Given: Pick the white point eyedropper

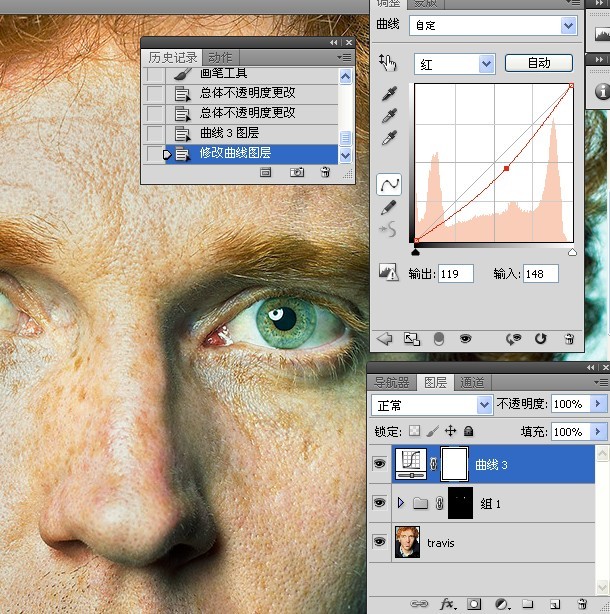Looking at the screenshot, I should (x=389, y=138).
